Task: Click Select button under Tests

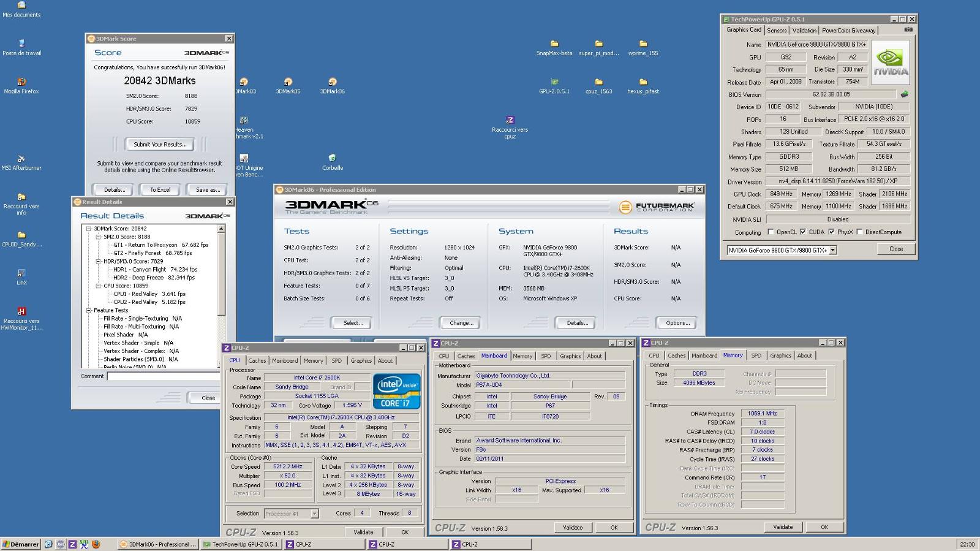Action: point(353,323)
